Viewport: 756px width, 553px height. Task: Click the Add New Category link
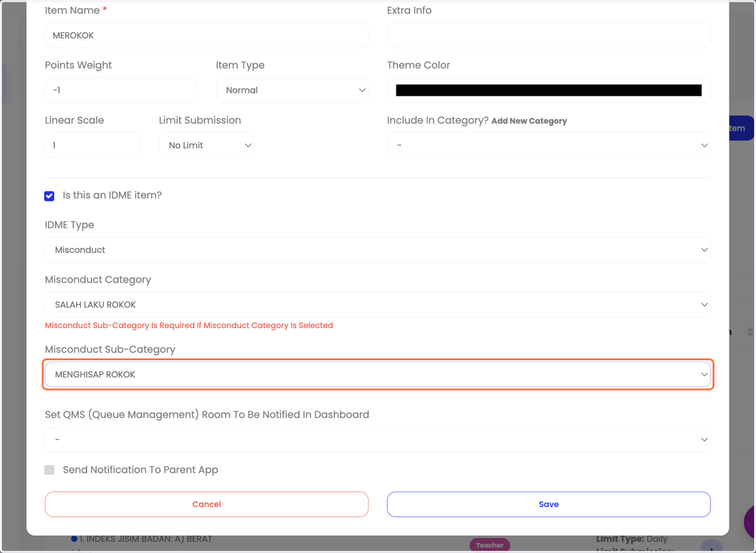[529, 121]
